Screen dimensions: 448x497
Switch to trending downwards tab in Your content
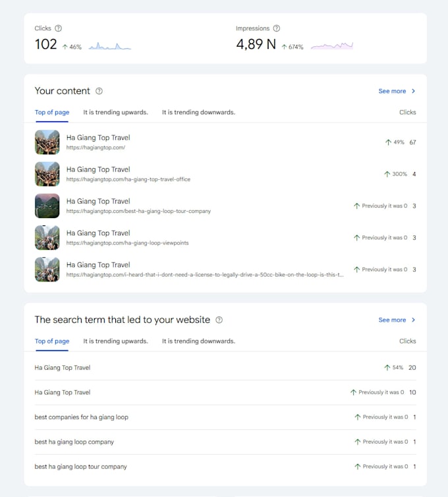click(199, 112)
